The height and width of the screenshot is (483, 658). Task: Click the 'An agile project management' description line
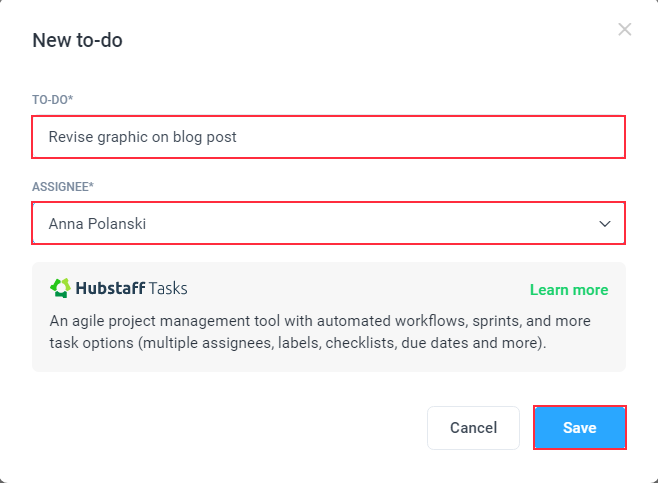[x=320, y=321]
